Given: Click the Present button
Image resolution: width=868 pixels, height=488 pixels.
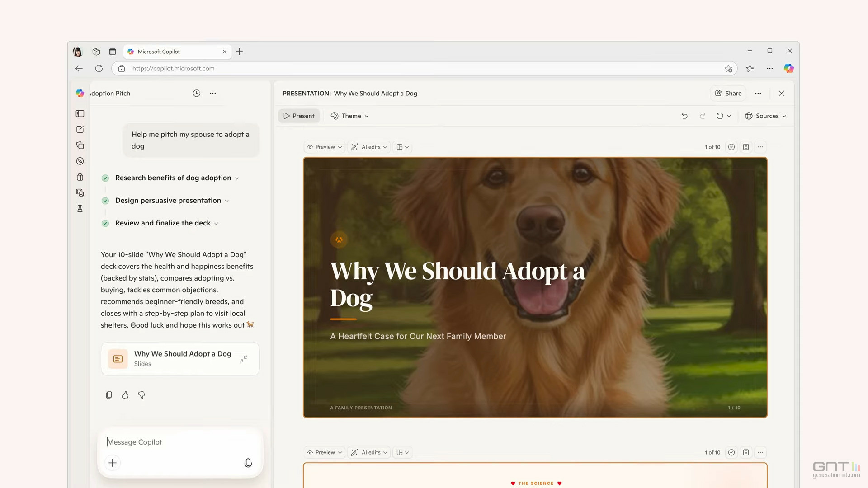Looking at the screenshot, I should [x=299, y=116].
